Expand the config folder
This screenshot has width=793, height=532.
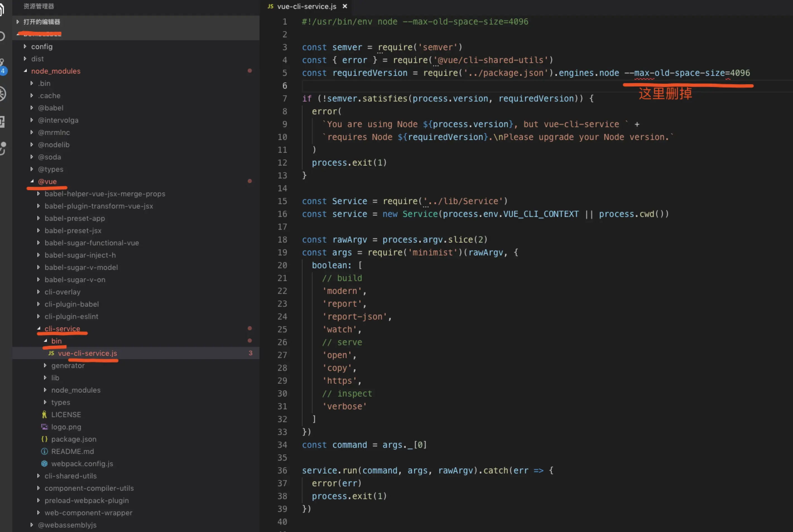(136, 47)
